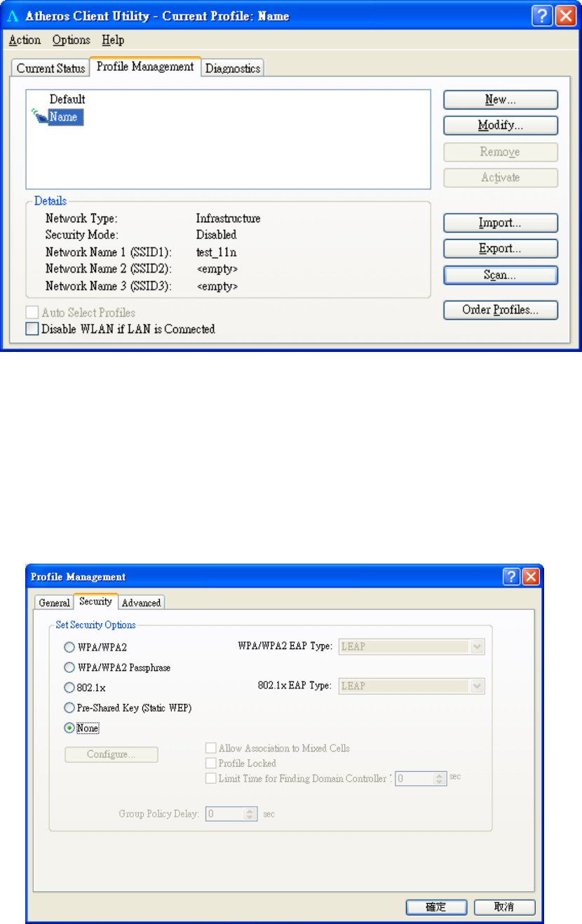The width and height of the screenshot is (582, 924).
Task: Click the Network Name 2 (SSID2) label
Action: point(109,269)
